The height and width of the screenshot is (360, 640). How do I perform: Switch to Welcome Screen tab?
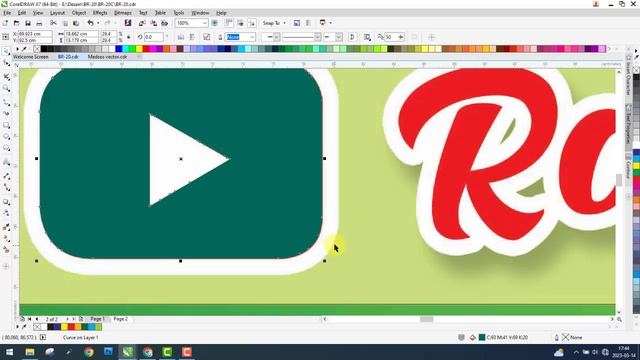point(31,57)
